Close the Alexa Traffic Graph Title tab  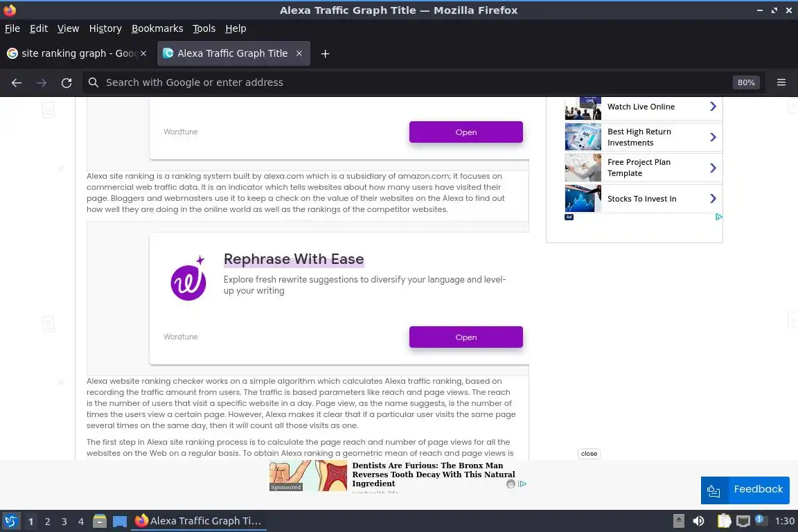click(x=299, y=53)
